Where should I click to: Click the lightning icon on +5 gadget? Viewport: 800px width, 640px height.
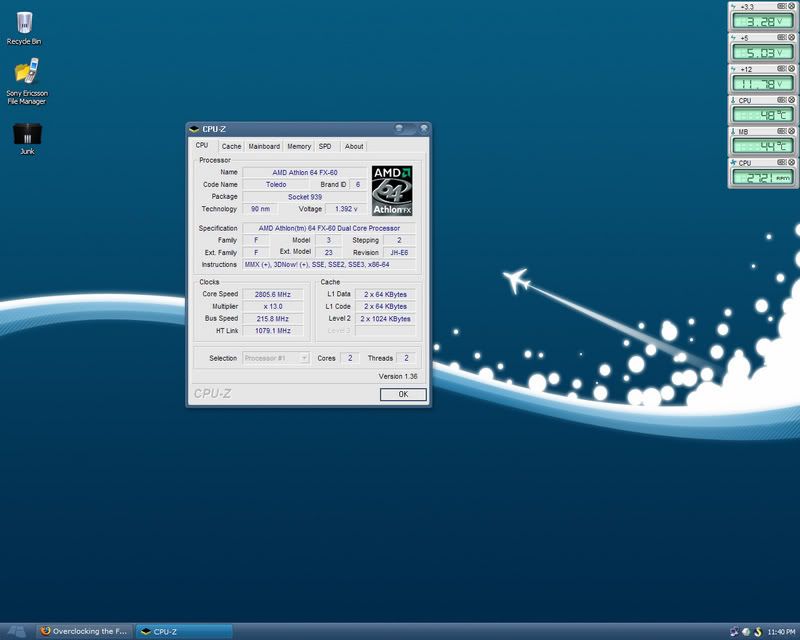734,38
